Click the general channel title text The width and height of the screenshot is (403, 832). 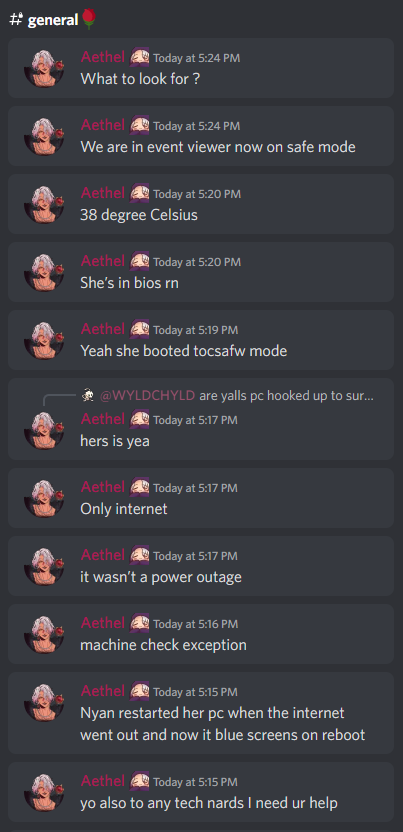point(52,21)
